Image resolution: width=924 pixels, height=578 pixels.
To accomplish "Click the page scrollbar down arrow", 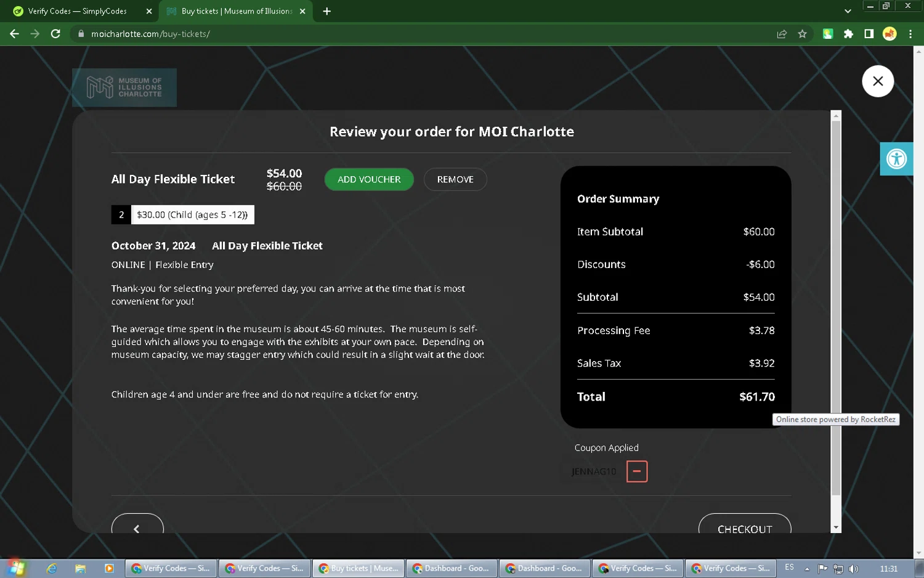I will click(x=918, y=553).
